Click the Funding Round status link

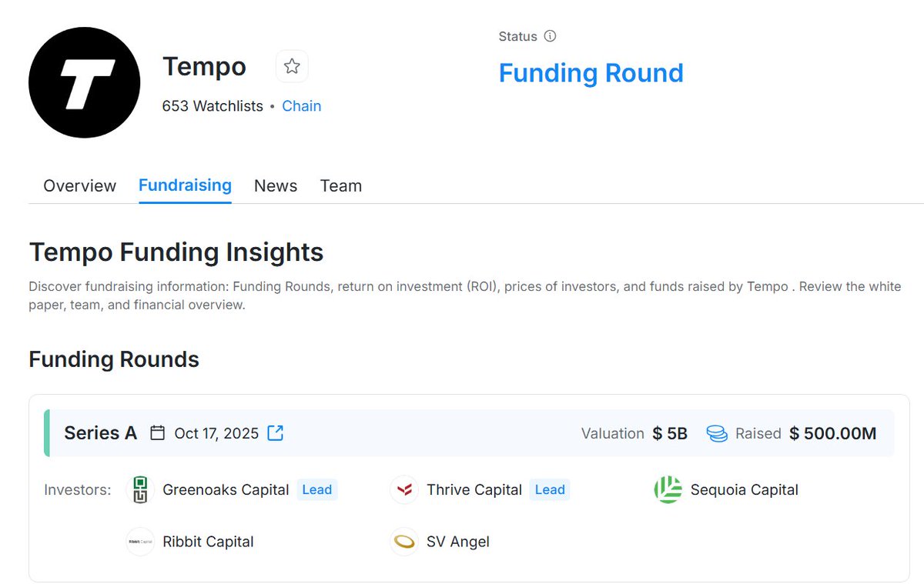[591, 73]
